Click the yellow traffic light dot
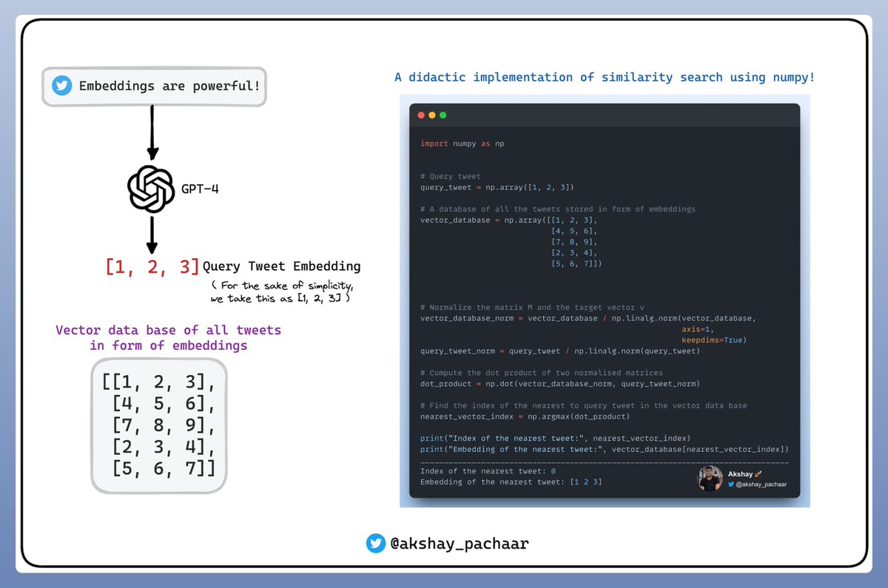The height and width of the screenshot is (588, 888). pyautogui.click(x=431, y=115)
